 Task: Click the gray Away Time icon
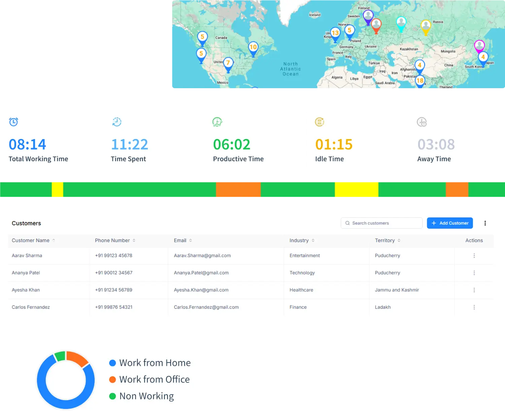422,122
